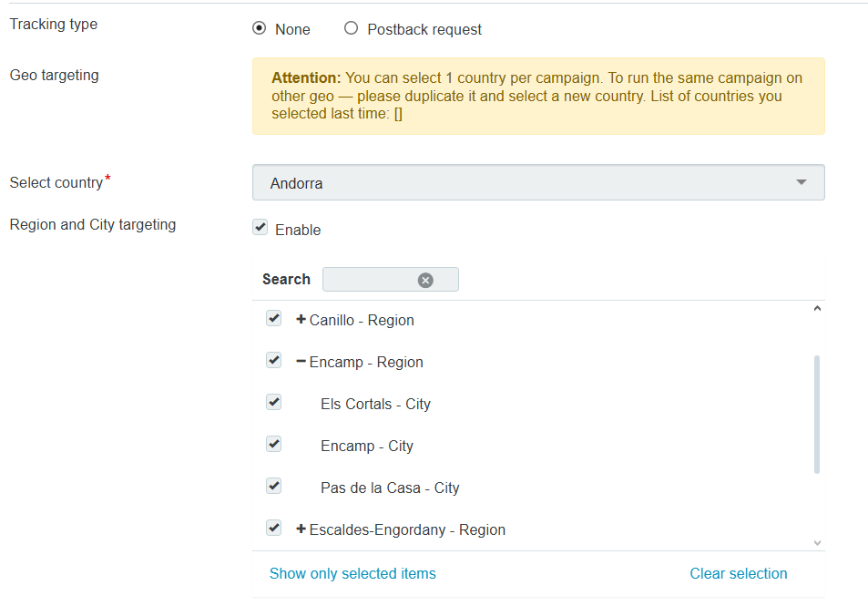Toggle Enable region and city targeting checkbox

pyautogui.click(x=260, y=228)
